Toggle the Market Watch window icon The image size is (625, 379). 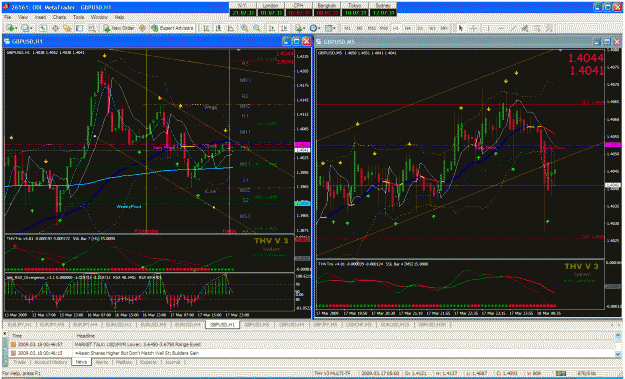[43, 28]
